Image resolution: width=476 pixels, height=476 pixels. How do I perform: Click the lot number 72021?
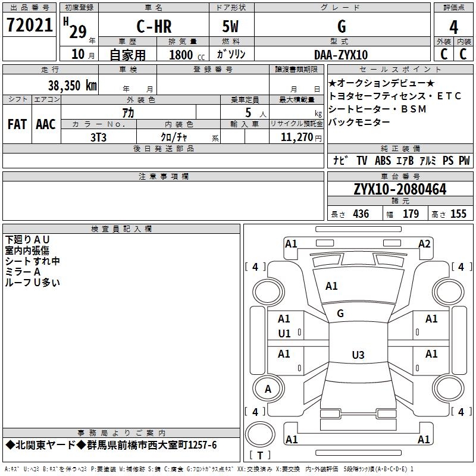click(29, 25)
